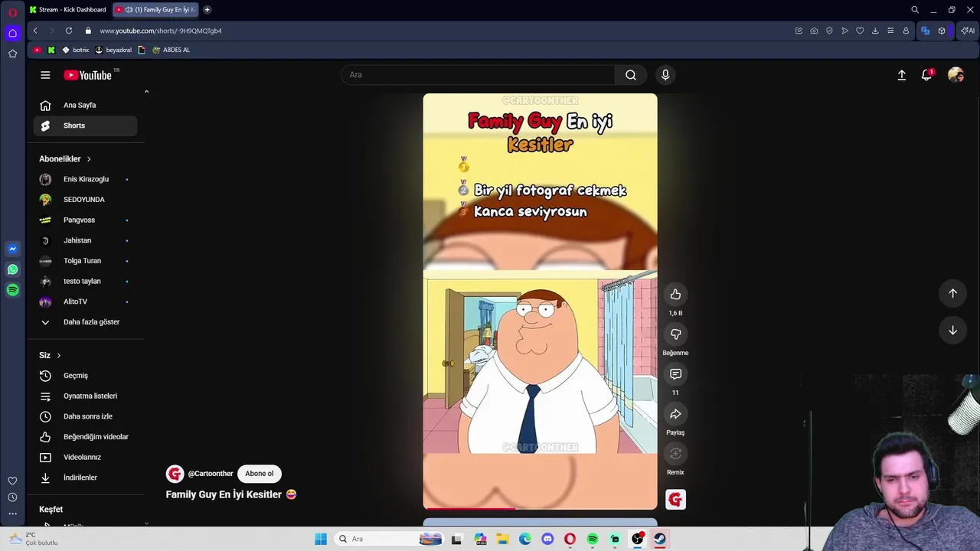Open Pangvoss subscription
Image resolution: width=980 pixels, height=551 pixels.
tap(85, 220)
